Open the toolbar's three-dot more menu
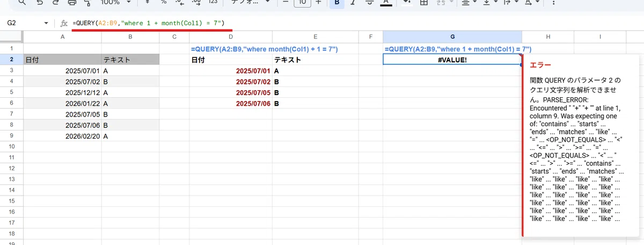 pos(554,2)
